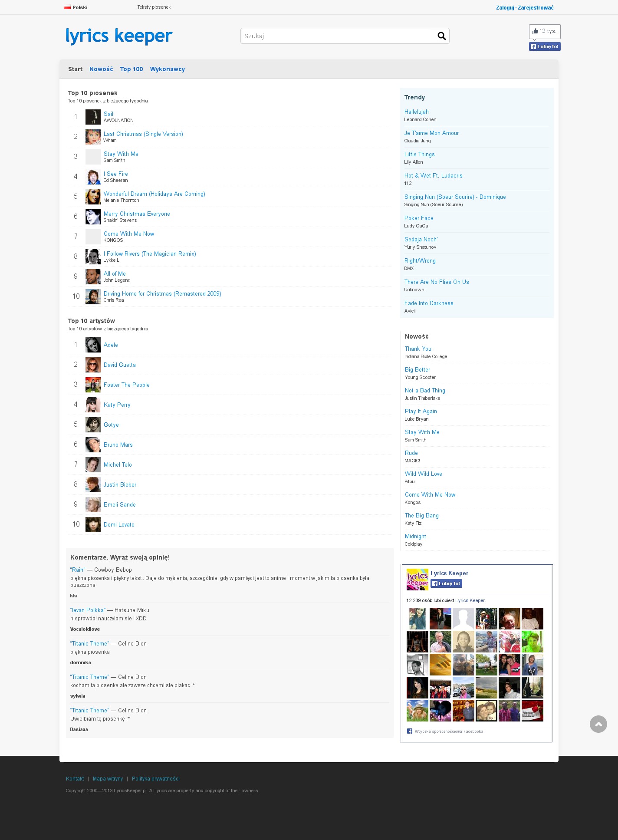
Task: Click the thumbs-up 12 tys. counter
Action: [x=545, y=31]
